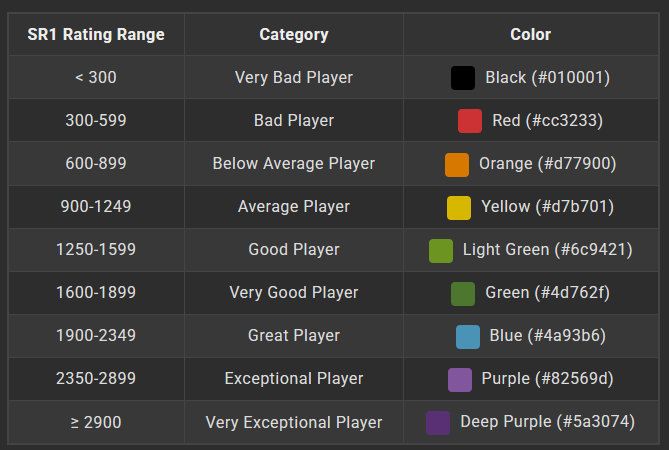Click the SR1 Rating Range header
This screenshot has width=669, height=450.
pos(96,35)
